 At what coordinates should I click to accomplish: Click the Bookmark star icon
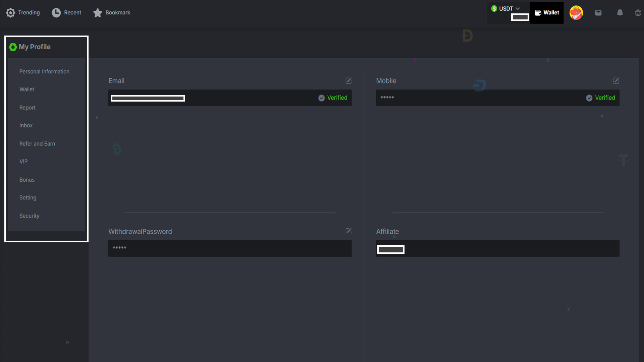coord(98,13)
